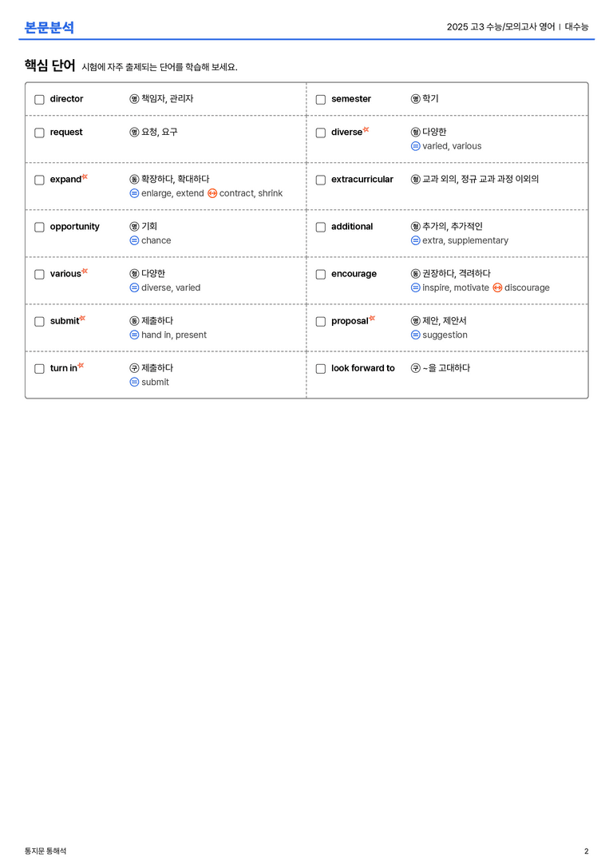The image size is (613, 868).
Task: Click the synonym icon next to suggestion
Action: click(x=416, y=335)
